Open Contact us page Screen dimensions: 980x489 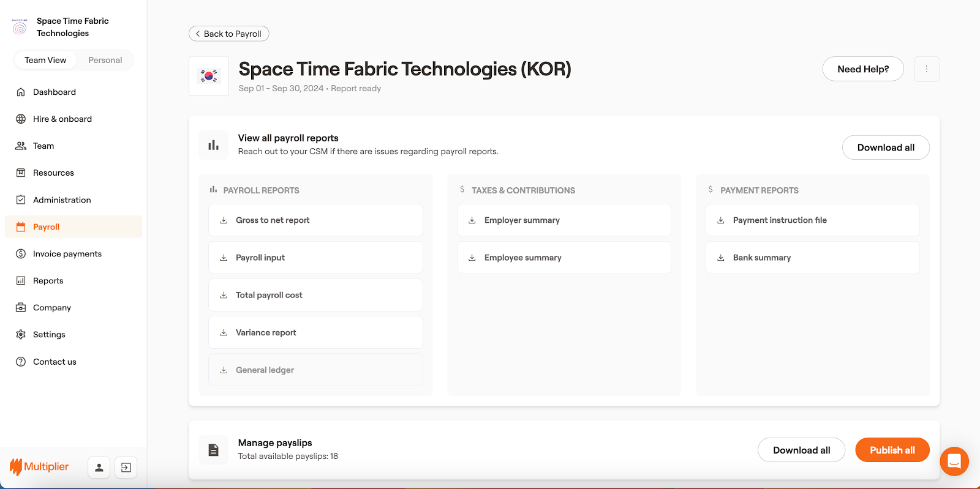point(73,362)
